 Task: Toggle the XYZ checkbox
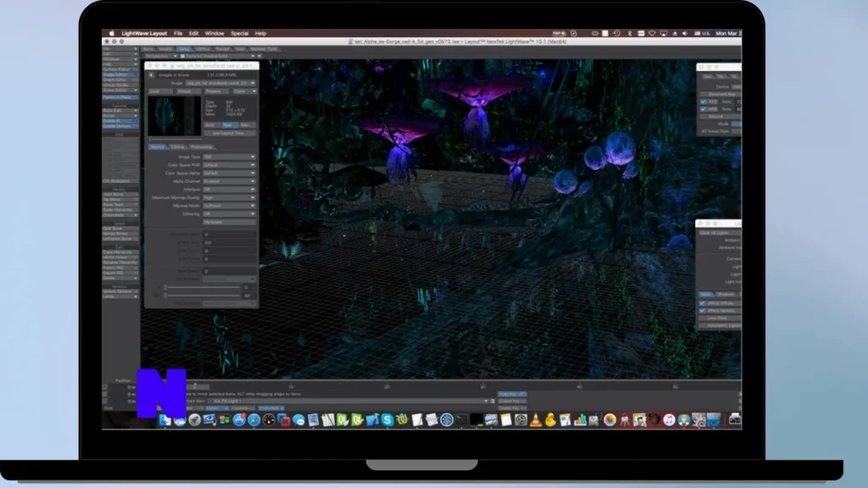click(x=703, y=102)
